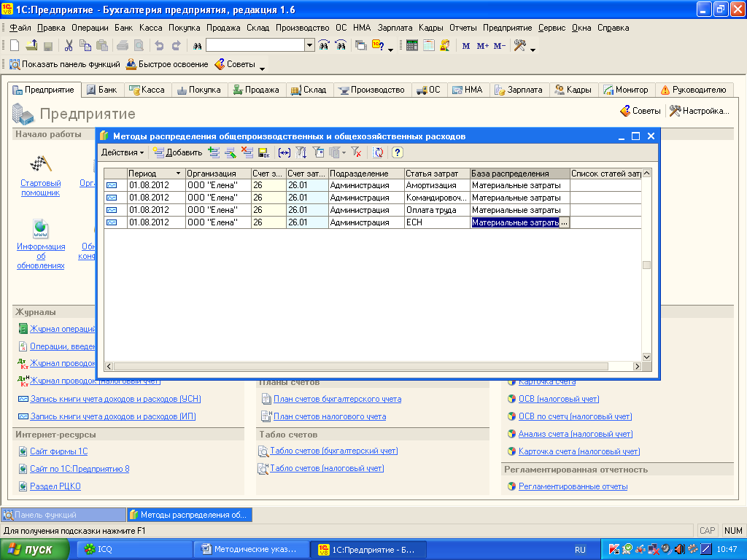This screenshot has height=560, width=747.
Task: Click the Open file icon in main toolbar
Action: click(31, 46)
